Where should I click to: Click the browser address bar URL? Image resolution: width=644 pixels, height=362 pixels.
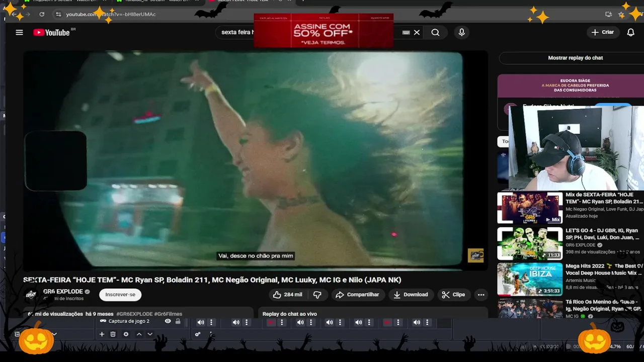(x=111, y=14)
